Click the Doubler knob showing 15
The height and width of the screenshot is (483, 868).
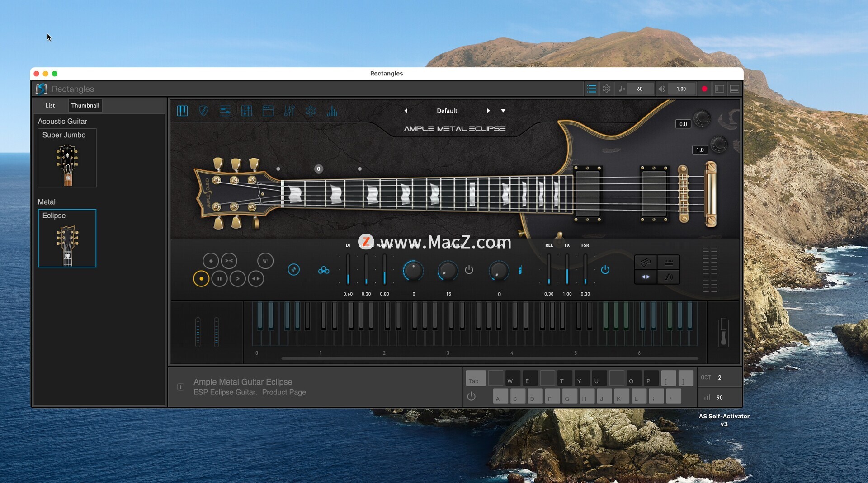[448, 271]
